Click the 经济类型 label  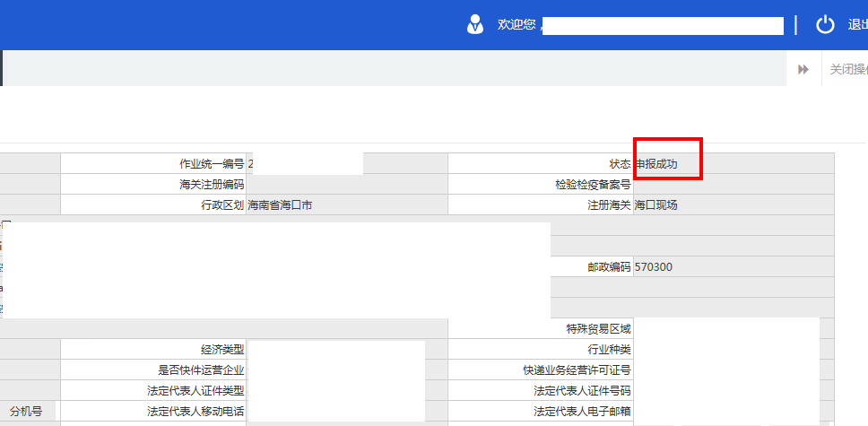(222, 350)
